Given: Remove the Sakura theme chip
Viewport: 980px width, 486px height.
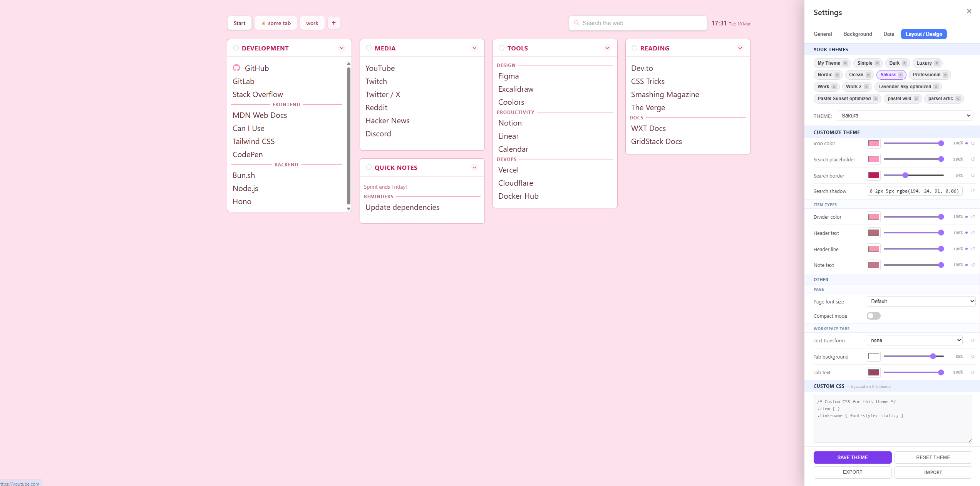Looking at the screenshot, I should click(900, 75).
